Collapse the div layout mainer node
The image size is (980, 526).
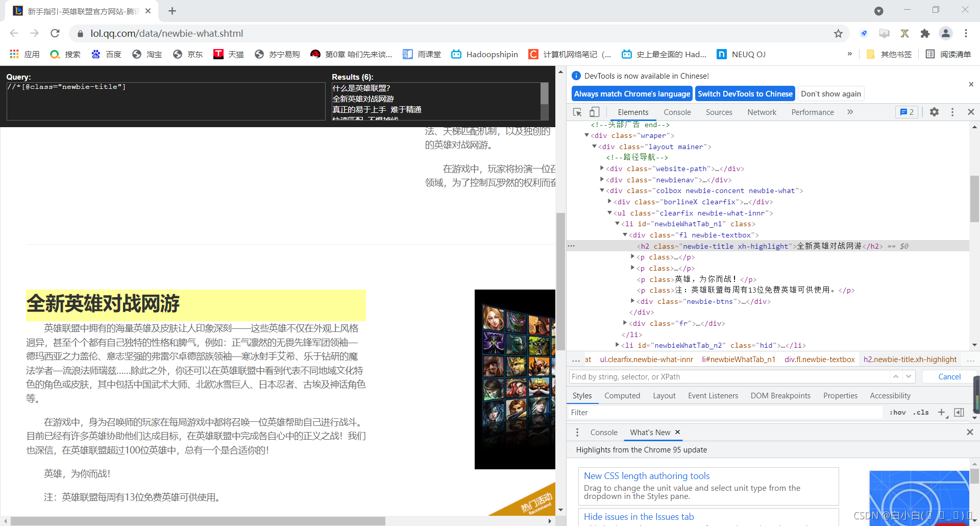[x=594, y=147]
